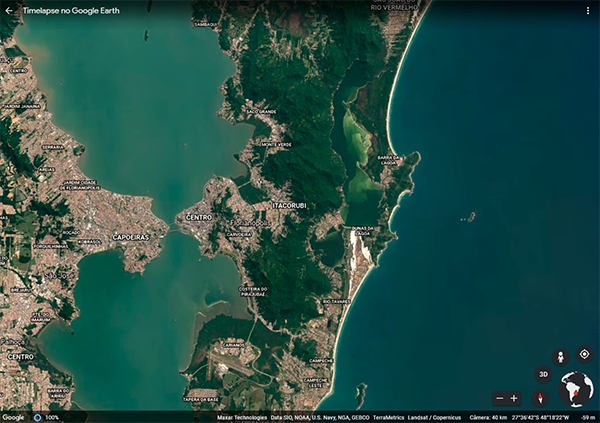Click the ITACORUBI map label

coord(290,206)
